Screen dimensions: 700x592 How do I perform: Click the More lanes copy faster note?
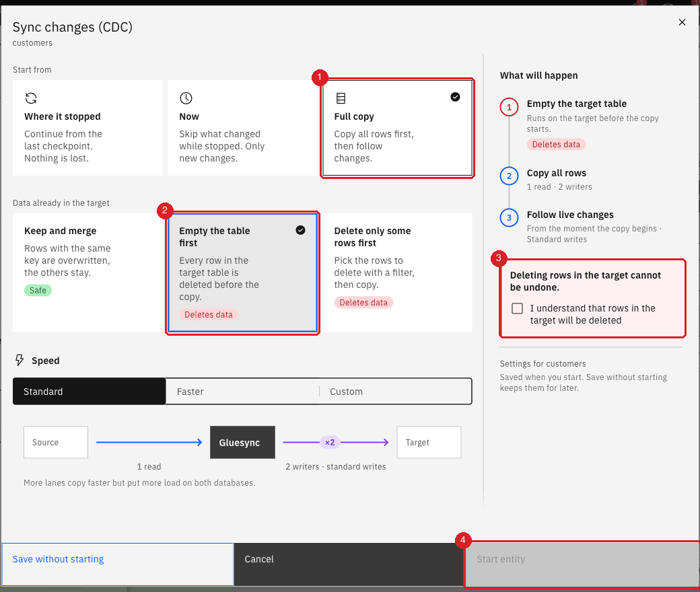coord(139,483)
